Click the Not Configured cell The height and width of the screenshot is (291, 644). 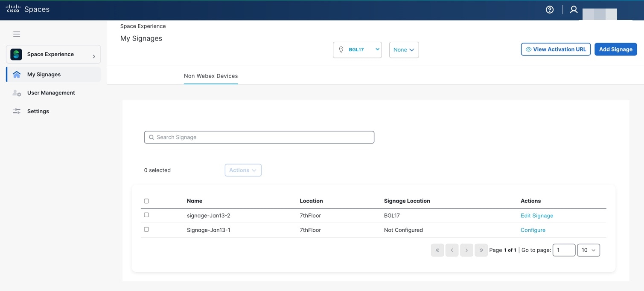(x=403, y=230)
